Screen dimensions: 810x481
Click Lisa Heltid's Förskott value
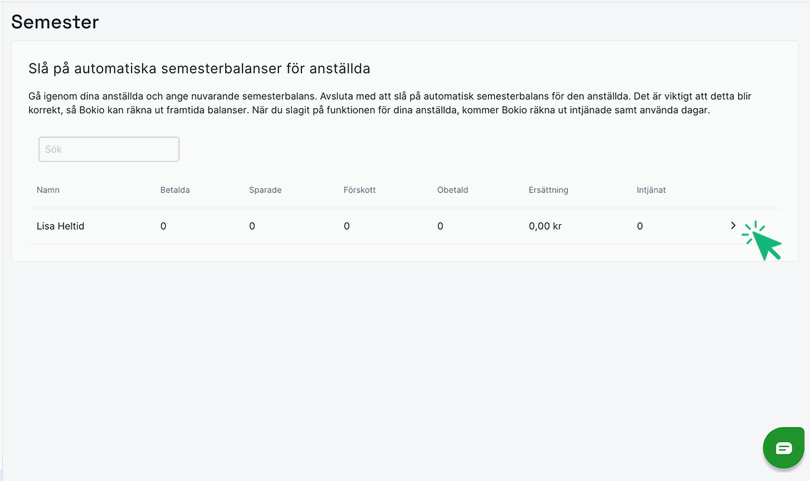coord(346,226)
